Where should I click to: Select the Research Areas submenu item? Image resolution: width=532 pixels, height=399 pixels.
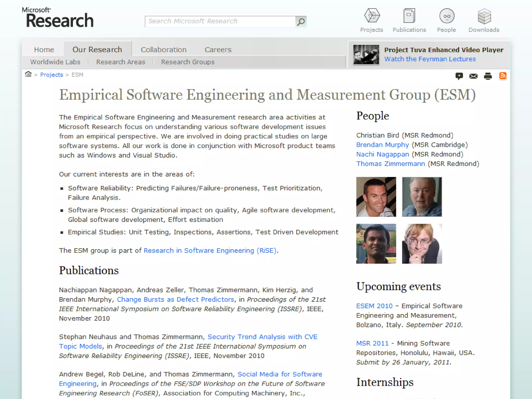tap(121, 62)
